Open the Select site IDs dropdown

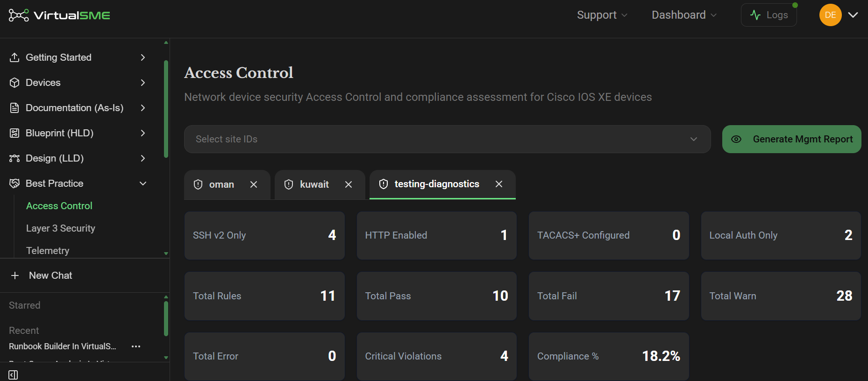[448, 139]
